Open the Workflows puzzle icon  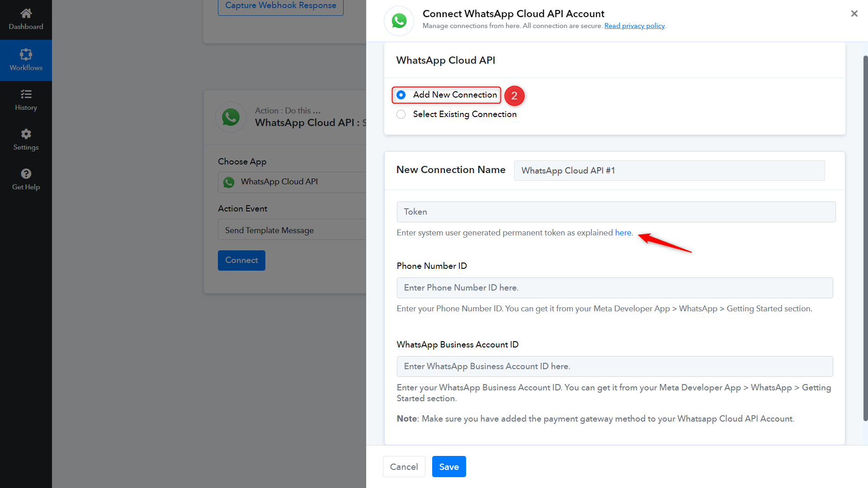click(x=26, y=54)
